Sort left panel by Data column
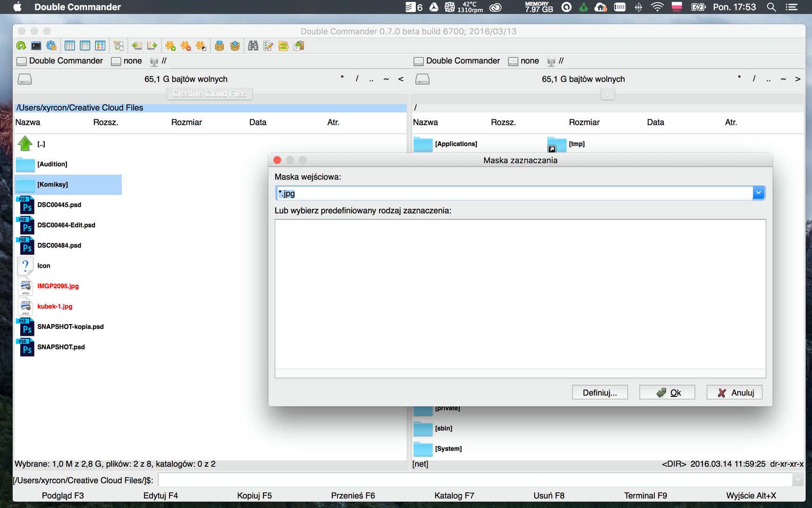Viewport: 812px width, 508px height. (x=258, y=122)
